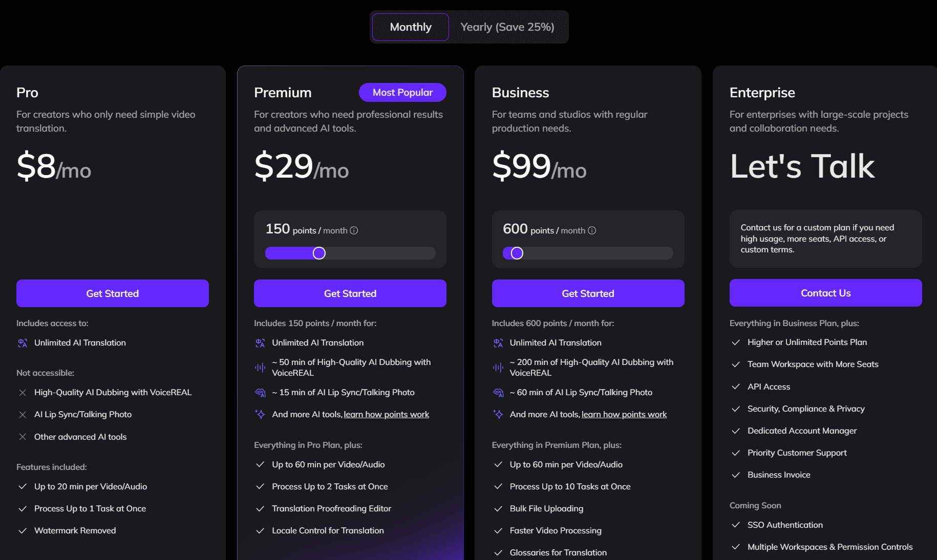Click lip sync icon in Premium plan
The height and width of the screenshot is (560, 937).
click(260, 393)
